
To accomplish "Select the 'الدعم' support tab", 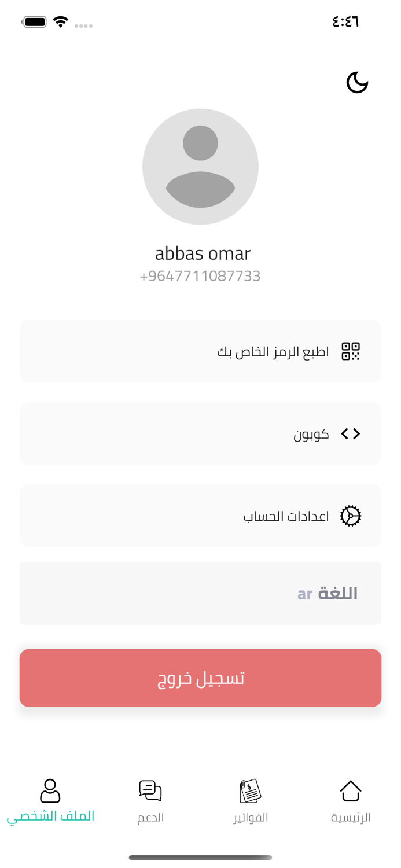I will coord(150,801).
